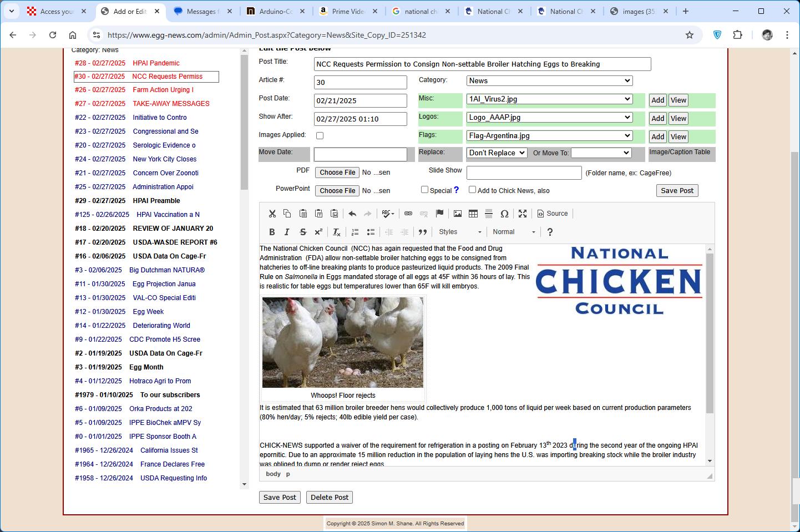
Task: Click the Block Quote icon
Action: click(423, 232)
